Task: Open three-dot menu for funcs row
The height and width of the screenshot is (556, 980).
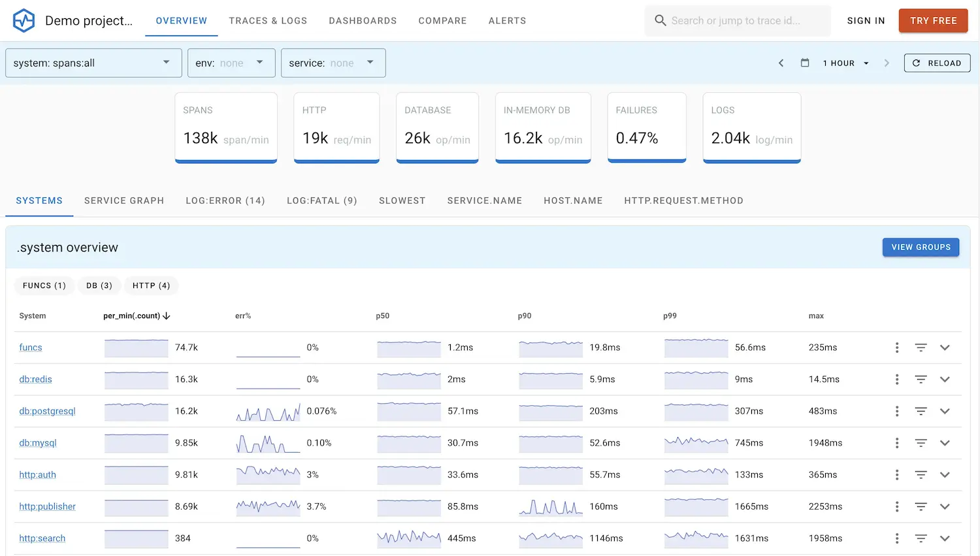Action: point(897,348)
